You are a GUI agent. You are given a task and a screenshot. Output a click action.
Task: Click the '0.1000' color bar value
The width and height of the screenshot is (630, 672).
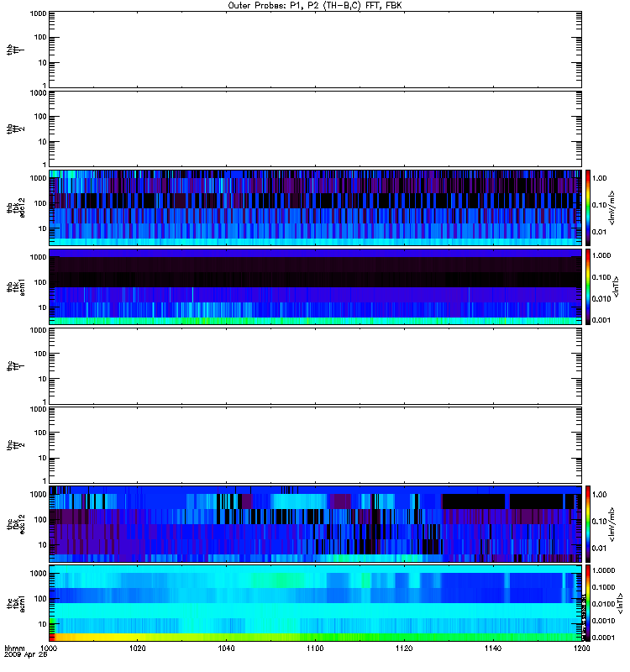tap(603, 587)
